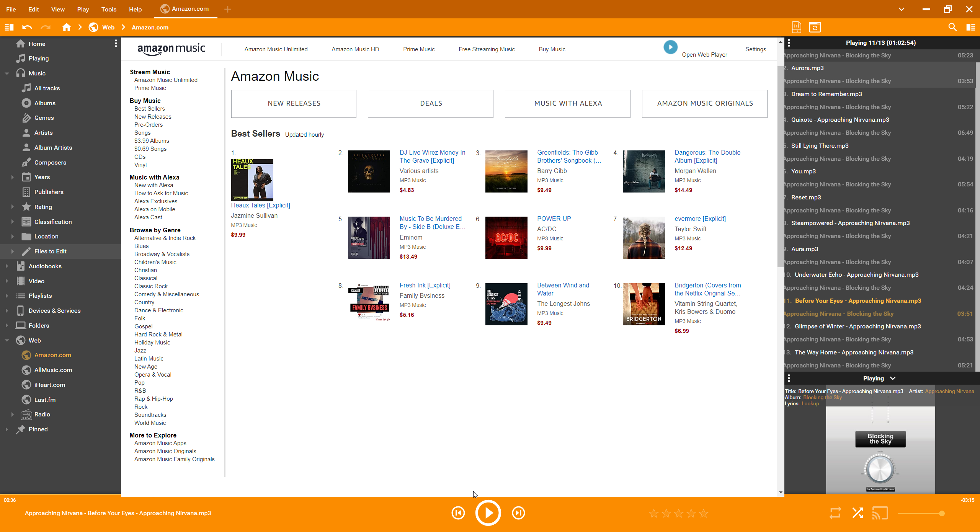Click the AC/DC POWER UP album cover
980x532 pixels.
click(506, 238)
